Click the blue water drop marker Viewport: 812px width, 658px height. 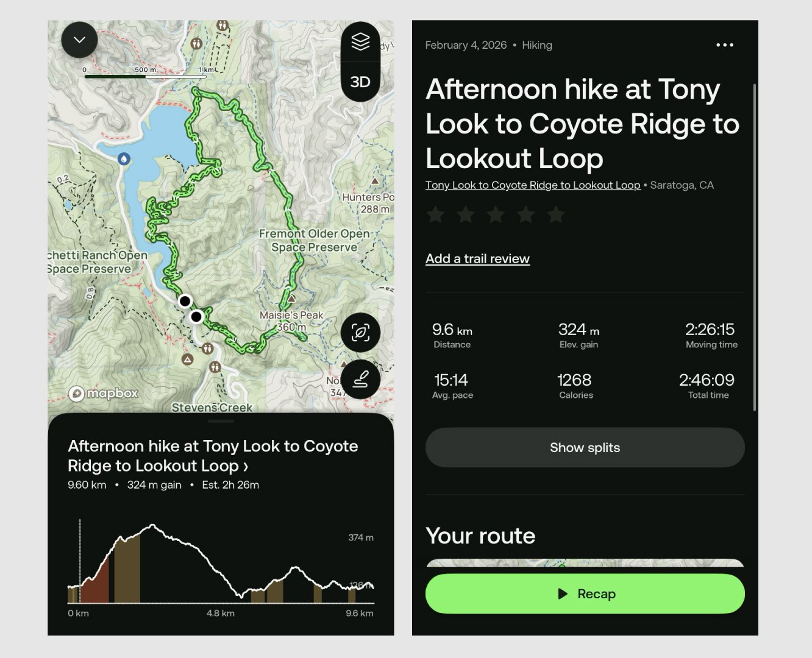point(124,159)
